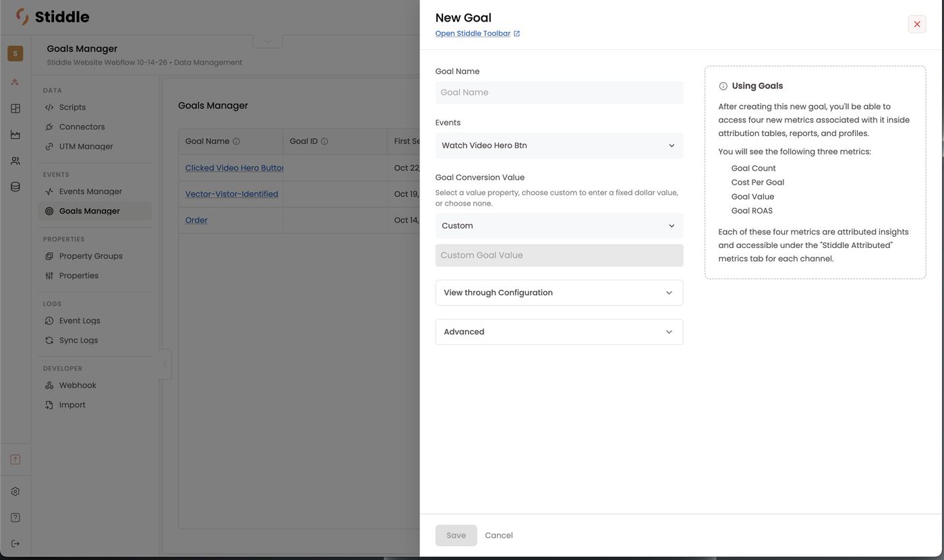Click the Goal Name input field
The width and height of the screenshot is (944, 560).
(559, 92)
